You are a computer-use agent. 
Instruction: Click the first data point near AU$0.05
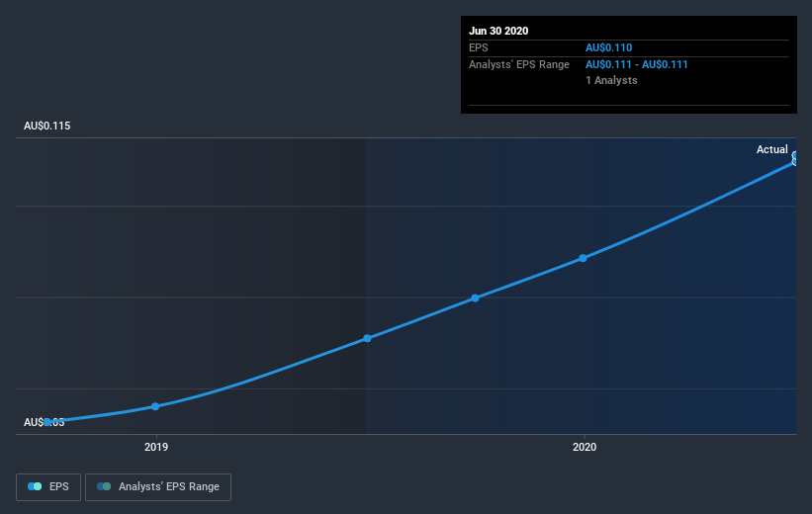pos(47,422)
